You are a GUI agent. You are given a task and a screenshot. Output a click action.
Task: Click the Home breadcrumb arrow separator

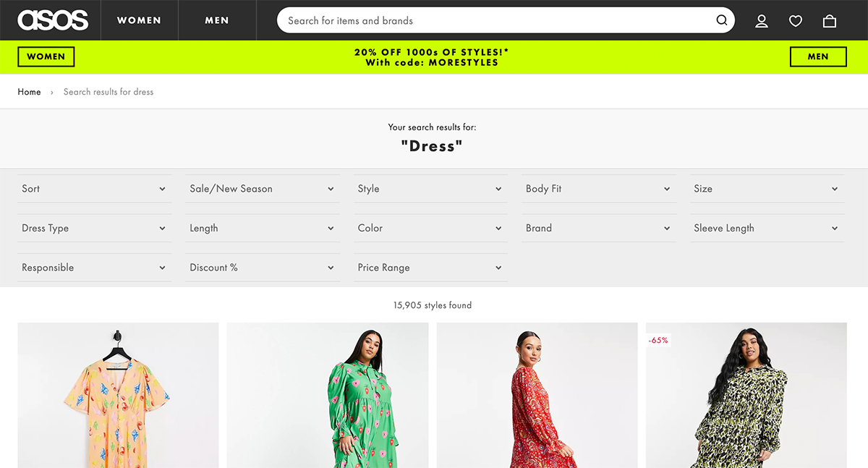(x=51, y=92)
